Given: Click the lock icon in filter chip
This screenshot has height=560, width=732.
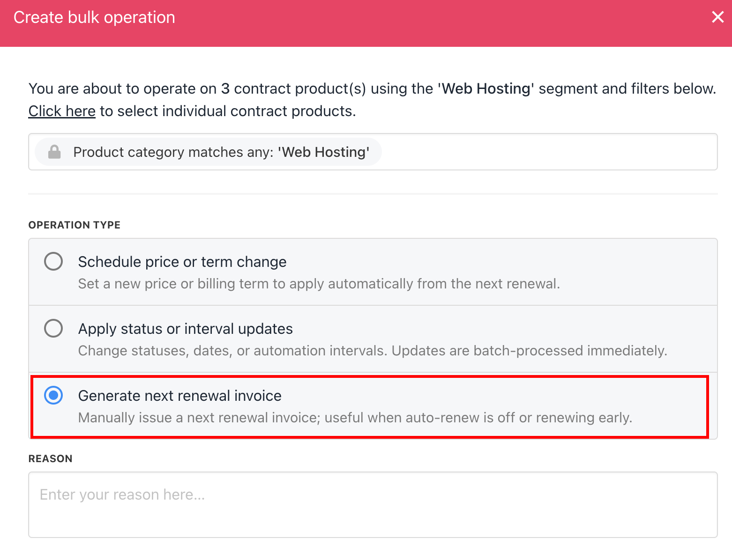Looking at the screenshot, I should coord(54,152).
